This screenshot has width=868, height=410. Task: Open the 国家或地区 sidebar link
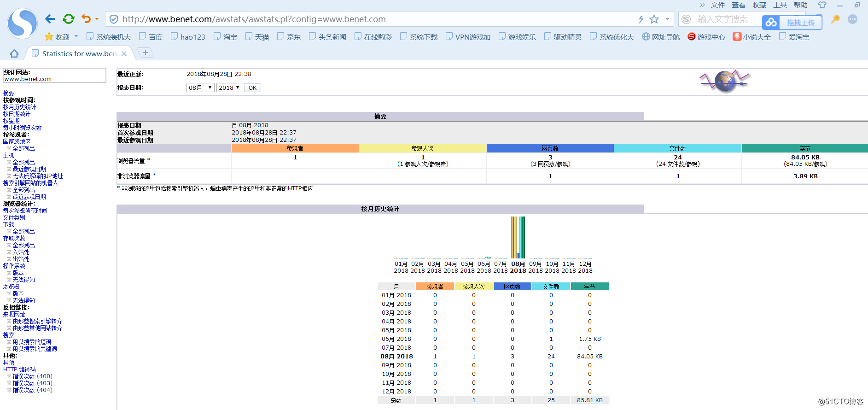coord(17,141)
